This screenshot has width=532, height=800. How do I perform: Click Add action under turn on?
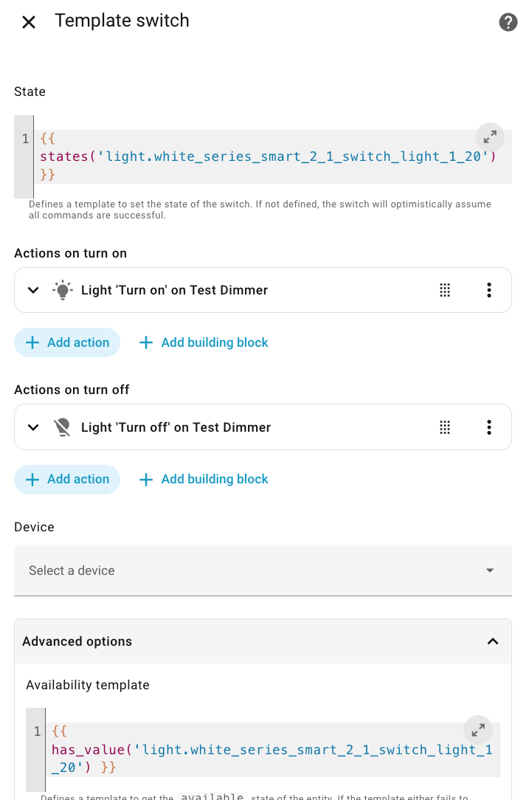tap(67, 342)
